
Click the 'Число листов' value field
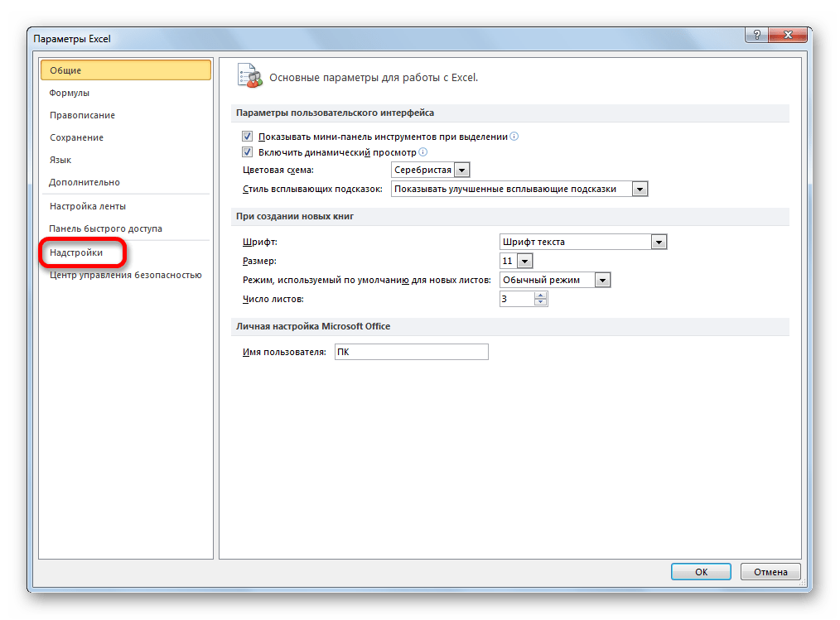click(517, 299)
